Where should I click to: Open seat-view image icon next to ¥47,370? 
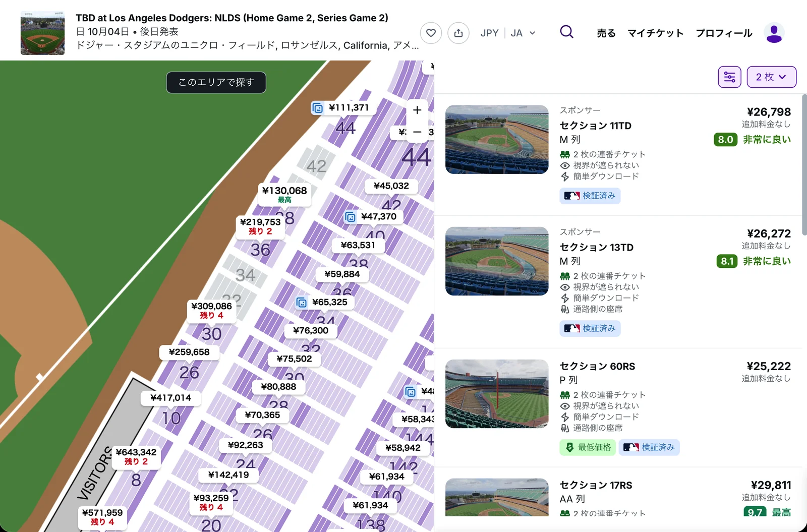pos(350,217)
